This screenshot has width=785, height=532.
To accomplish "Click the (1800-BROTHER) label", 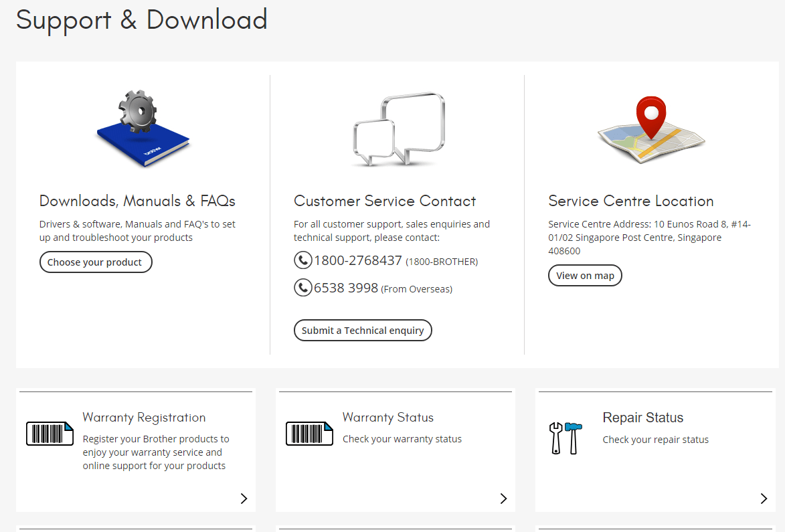I will tap(442, 262).
